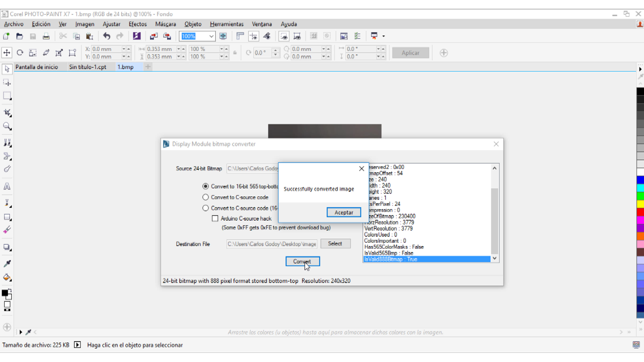644x362 pixels.
Task: Click the Open folder icon
Action: point(19,36)
